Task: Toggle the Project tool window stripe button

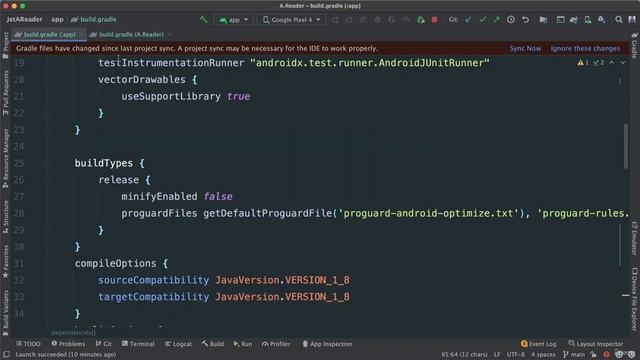Action: coord(5,45)
